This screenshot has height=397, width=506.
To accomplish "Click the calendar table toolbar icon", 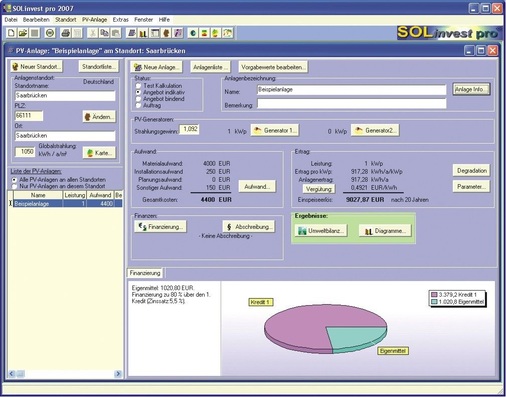I will point(155,33).
